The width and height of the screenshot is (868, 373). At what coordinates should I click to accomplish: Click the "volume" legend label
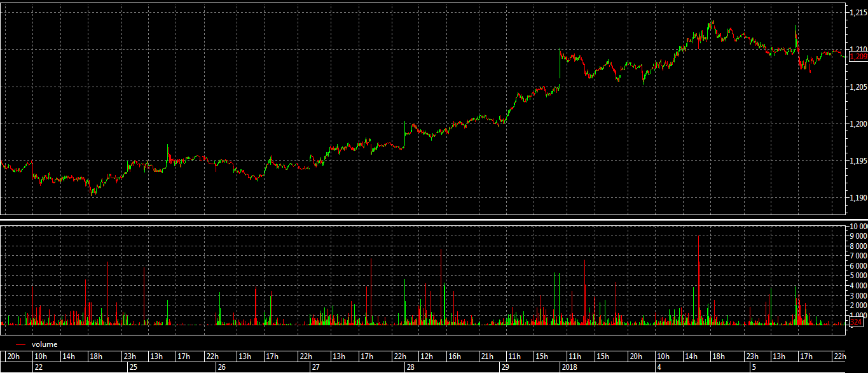click(45, 344)
